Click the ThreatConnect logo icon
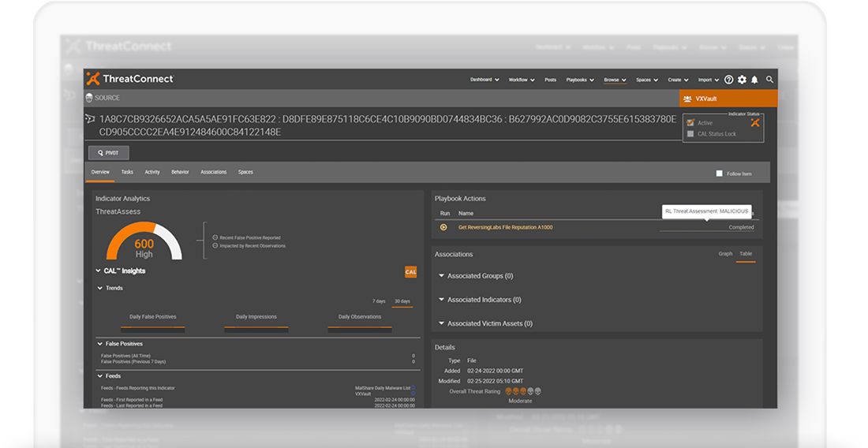Image resolution: width=868 pixels, height=448 pixels. click(94, 79)
